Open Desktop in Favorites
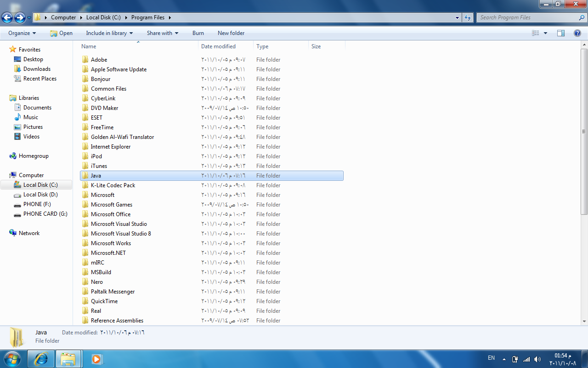 [33, 59]
